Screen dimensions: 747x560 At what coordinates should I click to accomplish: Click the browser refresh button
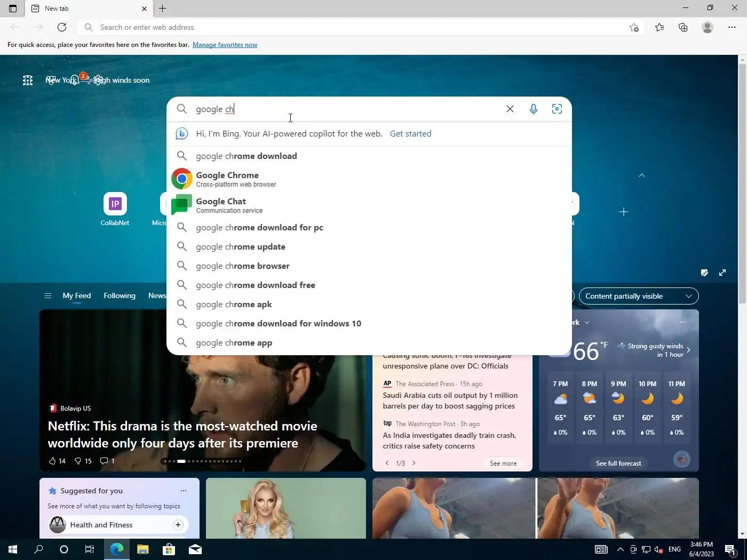click(62, 27)
